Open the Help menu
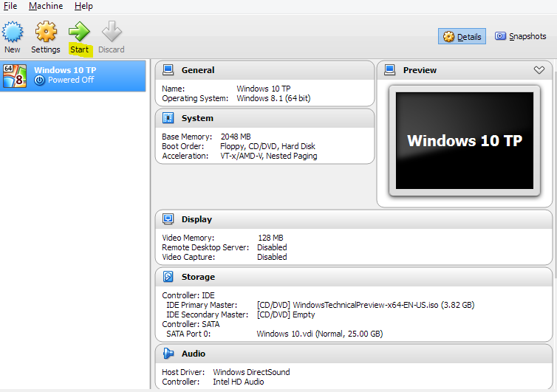This screenshot has width=557, height=392. tap(83, 6)
